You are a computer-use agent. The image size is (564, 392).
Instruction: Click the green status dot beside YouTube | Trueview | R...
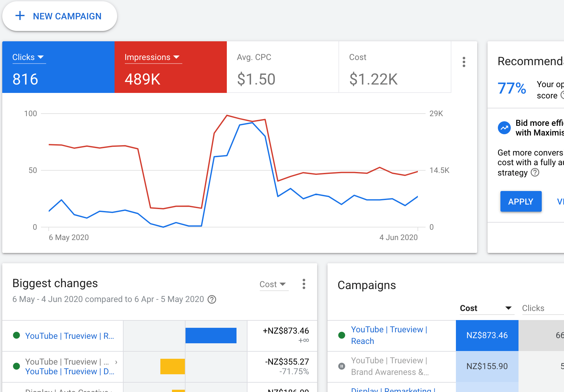[x=16, y=335]
